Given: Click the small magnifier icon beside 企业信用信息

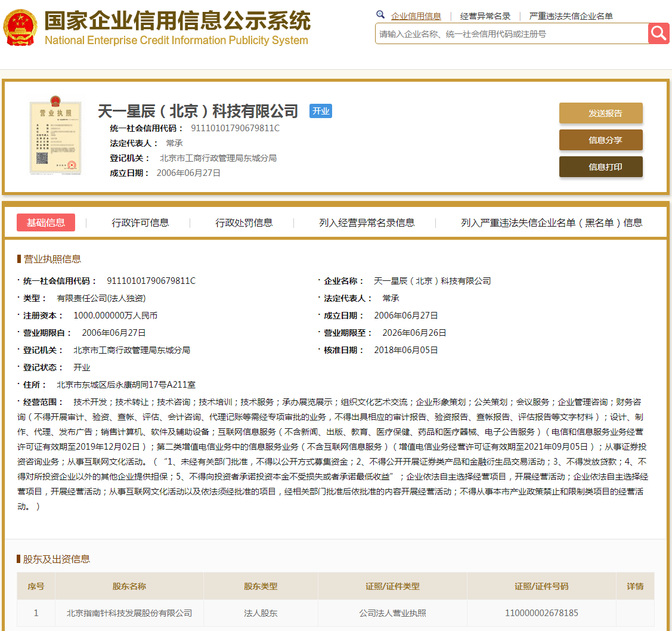Looking at the screenshot, I should click(x=380, y=15).
